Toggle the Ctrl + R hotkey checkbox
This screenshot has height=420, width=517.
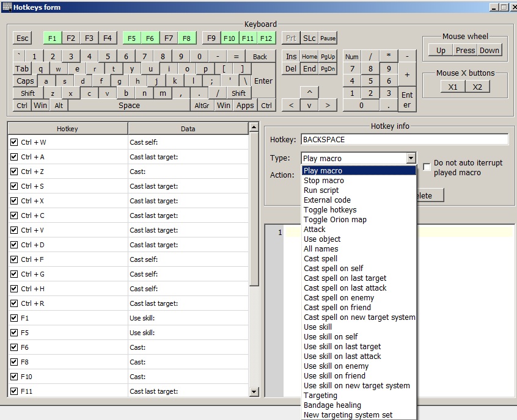tap(14, 303)
